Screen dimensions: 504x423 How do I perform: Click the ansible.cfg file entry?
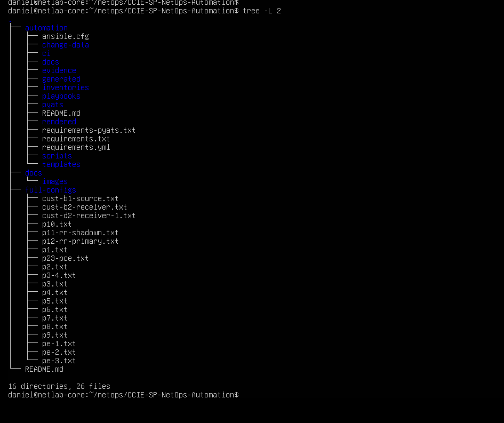(x=65, y=36)
